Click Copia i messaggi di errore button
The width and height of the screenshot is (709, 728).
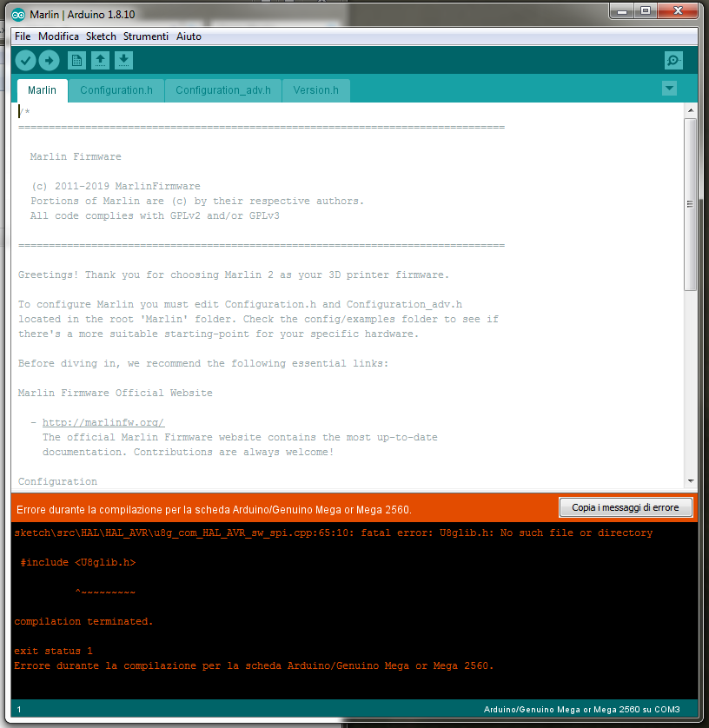(626, 507)
